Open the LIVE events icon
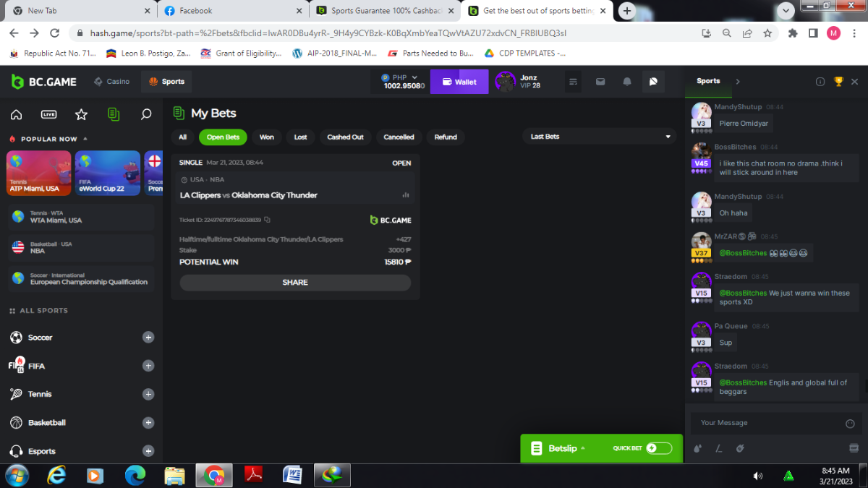The height and width of the screenshot is (488, 868). 48,114
